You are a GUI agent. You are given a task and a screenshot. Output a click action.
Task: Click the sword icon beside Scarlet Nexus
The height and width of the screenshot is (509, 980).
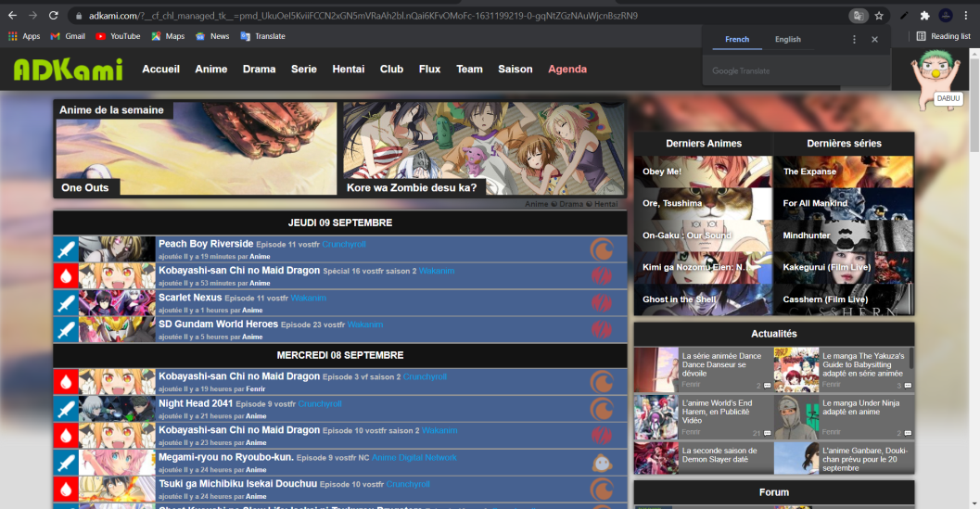click(66, 303)
